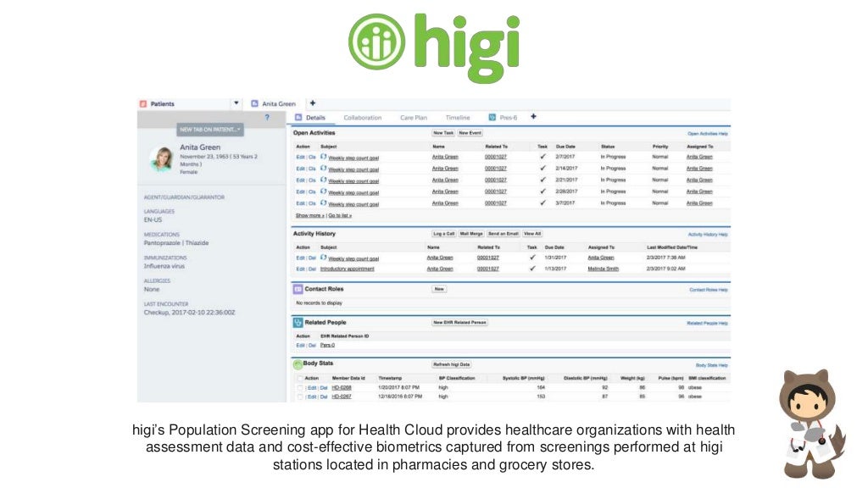Screen dimensions: 868x488
Task: Switch to the Patients primary tab
Action: 162,104
